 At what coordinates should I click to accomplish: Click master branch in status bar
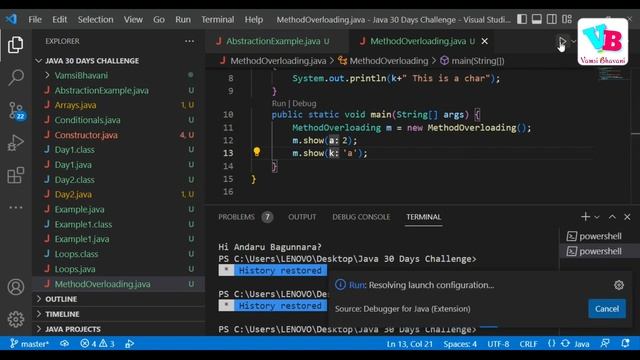pyautogui.click(x=29, y=344)
